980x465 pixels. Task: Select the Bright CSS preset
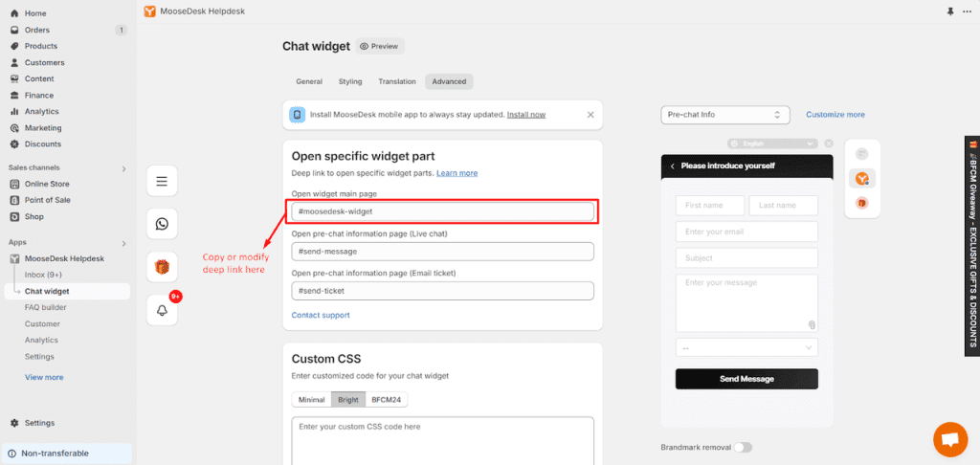[348, 399]
